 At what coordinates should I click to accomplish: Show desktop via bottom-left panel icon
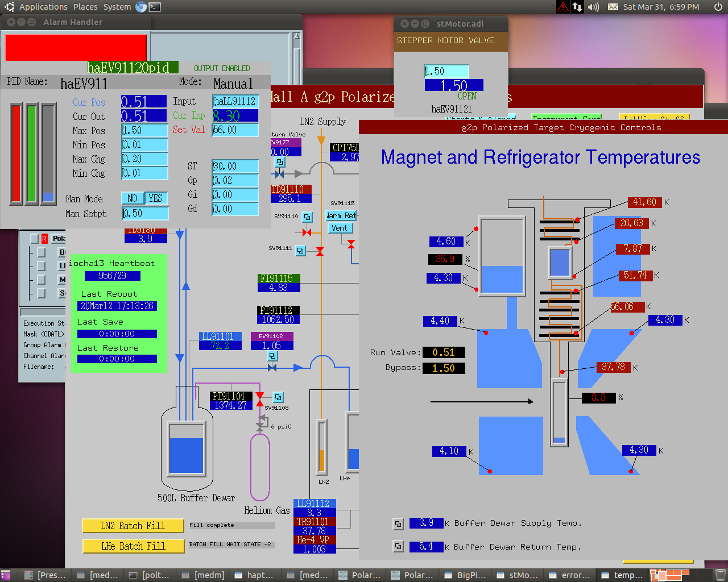pyautogui.click(x=6, y=575)
